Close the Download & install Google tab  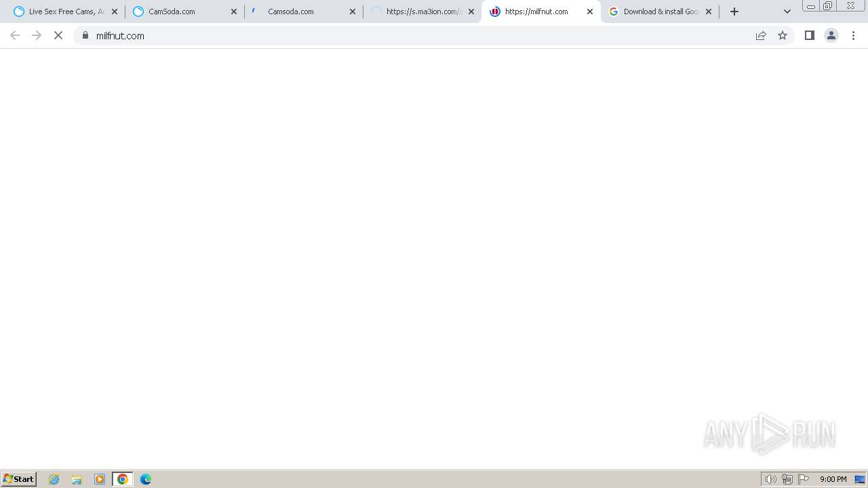point(709,12)
